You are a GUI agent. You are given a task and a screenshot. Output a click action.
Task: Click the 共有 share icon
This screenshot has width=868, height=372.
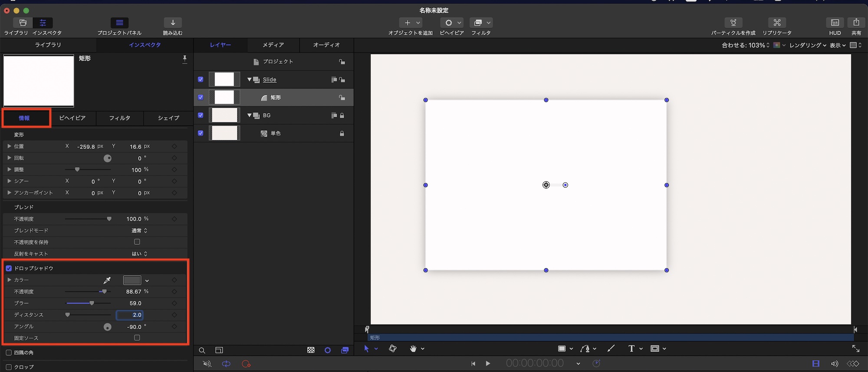coord(856,23)
